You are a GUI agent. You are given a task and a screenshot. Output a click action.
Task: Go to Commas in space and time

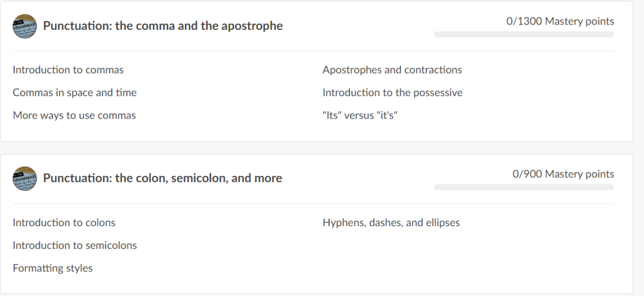click(75, 92)
